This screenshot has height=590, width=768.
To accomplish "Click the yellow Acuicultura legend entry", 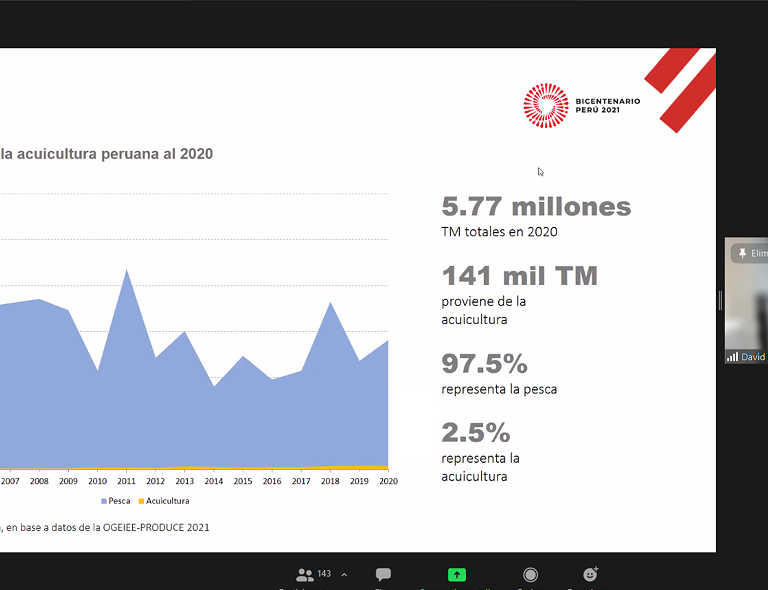I will [x=163, y=501].
